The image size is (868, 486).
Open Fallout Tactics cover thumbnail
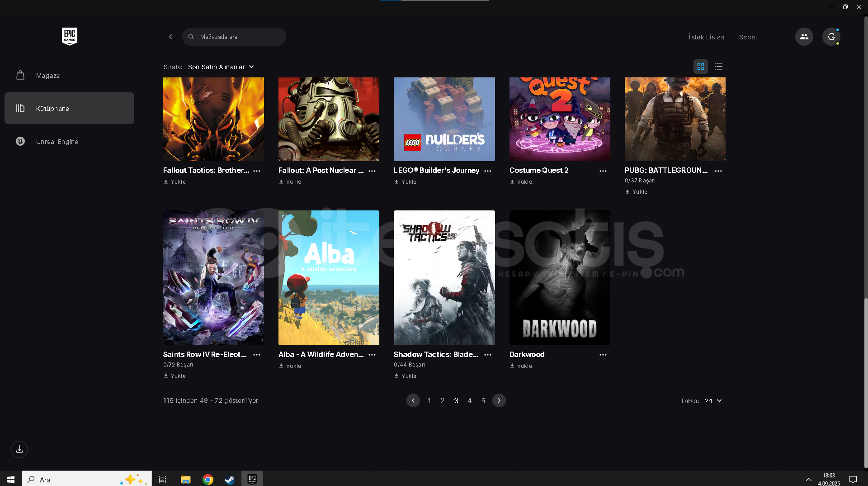[213, 119]
